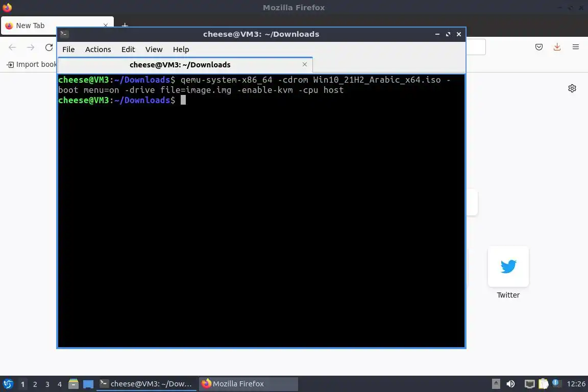Click Firefox back arrow button
Screen dimensions: 588x392
pyautogui.click(x=12, y=47)
